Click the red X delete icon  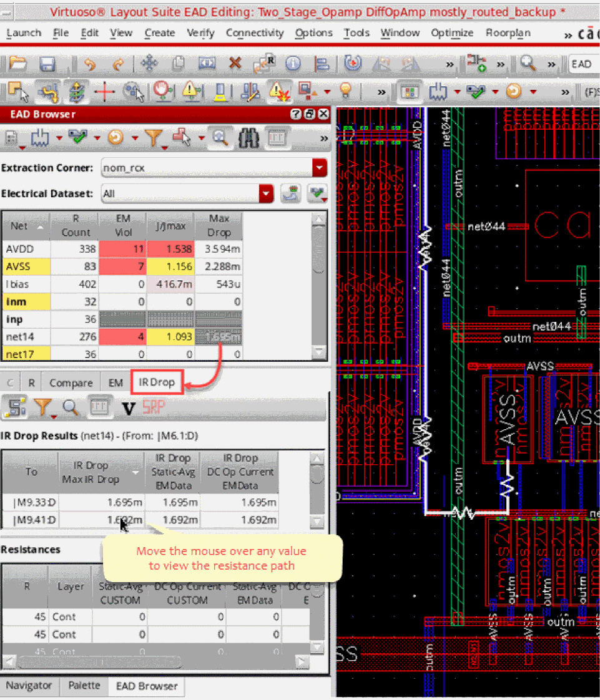click(x=235, y=64)
